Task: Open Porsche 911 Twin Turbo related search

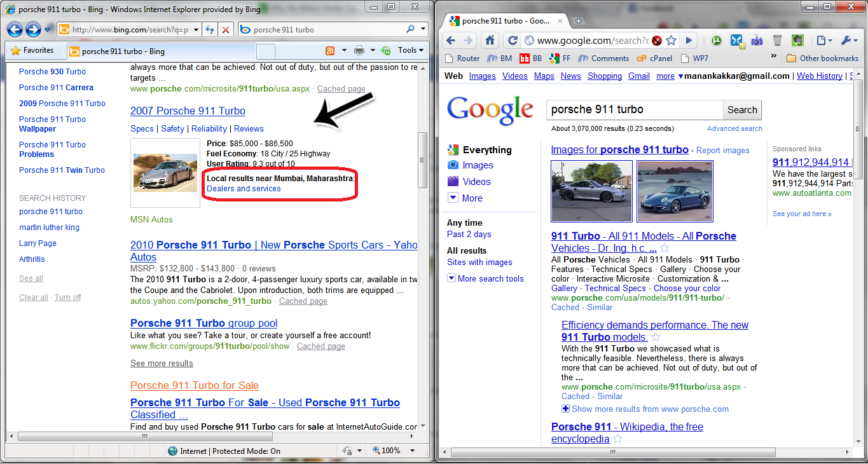Action: (62, 170)
